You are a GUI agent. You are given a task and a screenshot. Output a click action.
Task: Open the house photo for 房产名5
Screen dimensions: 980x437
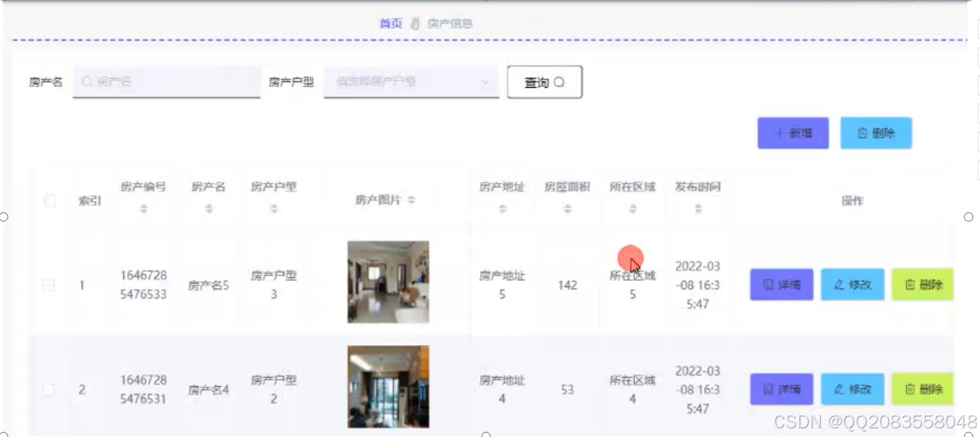pos(388,282)
